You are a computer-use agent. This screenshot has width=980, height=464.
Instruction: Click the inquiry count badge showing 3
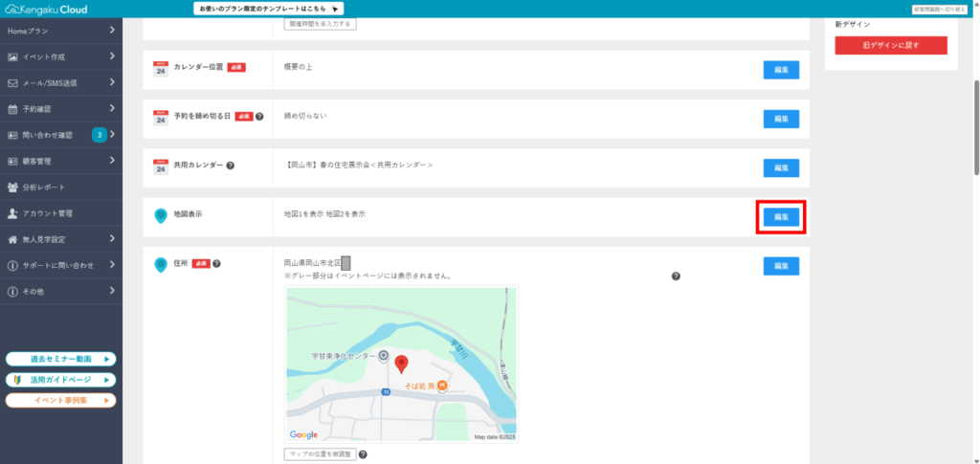click(99, 135)
